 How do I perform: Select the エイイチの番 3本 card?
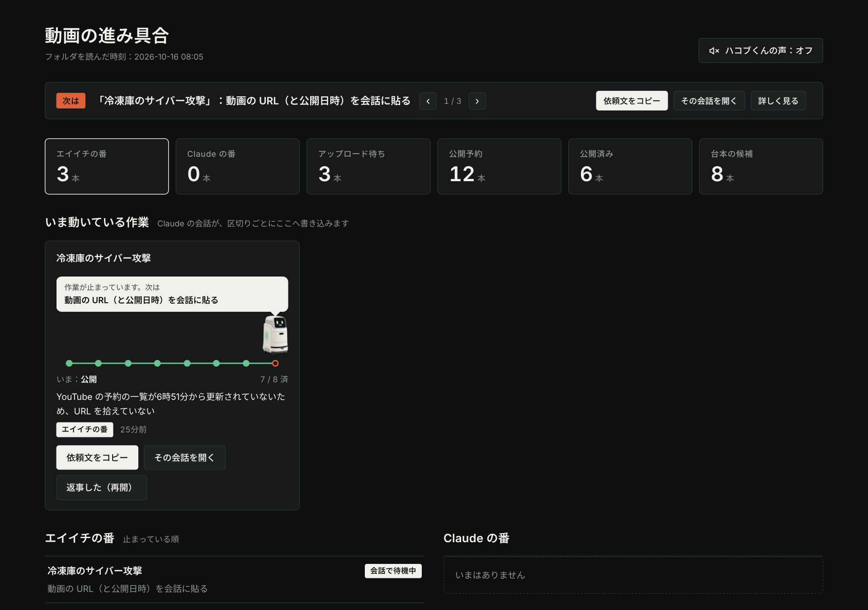point(107,166)
